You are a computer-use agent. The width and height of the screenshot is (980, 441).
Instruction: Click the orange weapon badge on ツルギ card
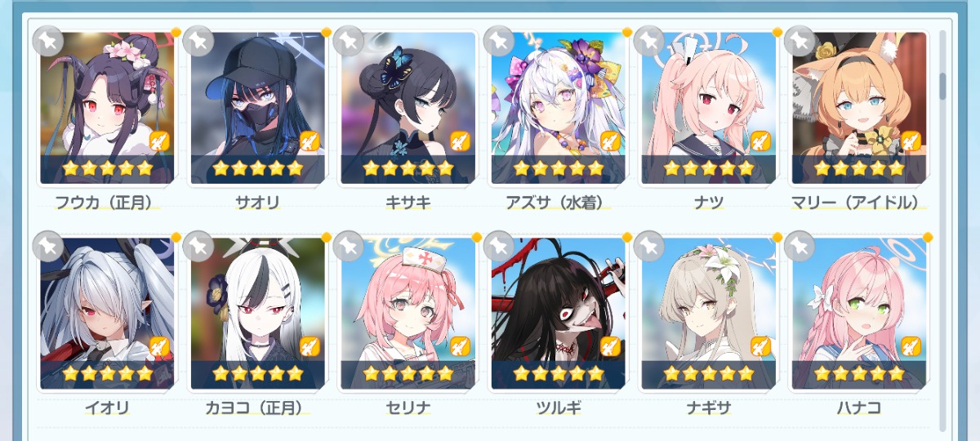(x=610, y=346)
